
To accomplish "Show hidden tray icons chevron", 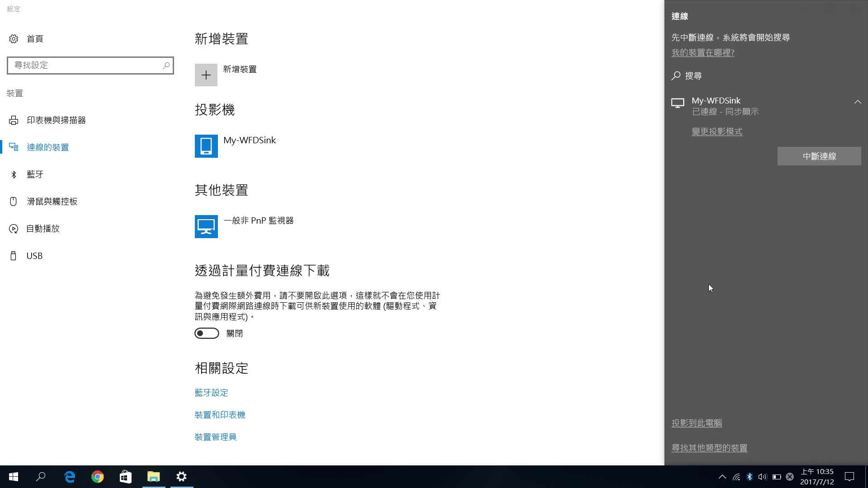I will (722, 477).
